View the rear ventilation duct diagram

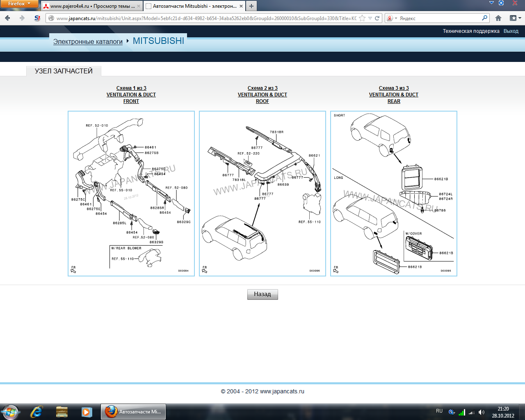point(394,194)
